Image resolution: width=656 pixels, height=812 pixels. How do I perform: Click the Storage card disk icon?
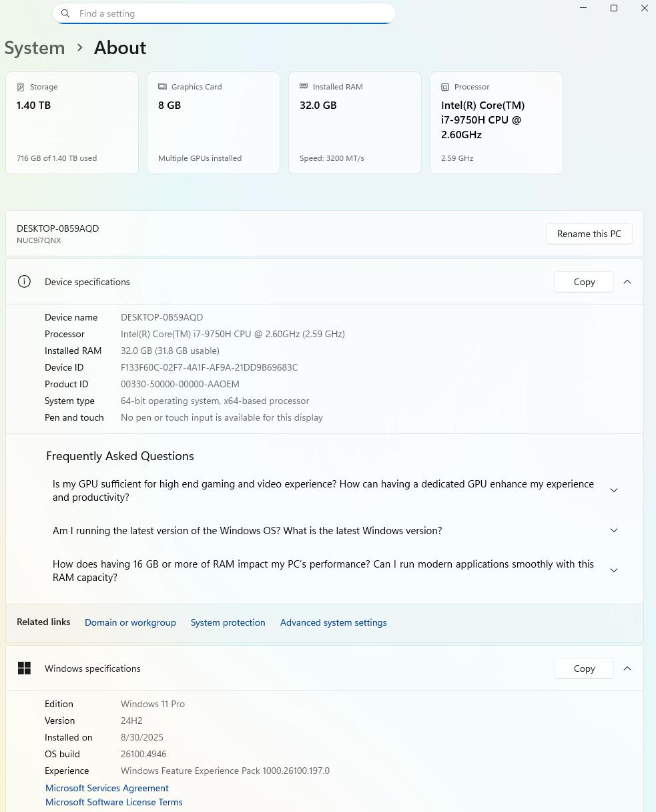pos(21,87)
